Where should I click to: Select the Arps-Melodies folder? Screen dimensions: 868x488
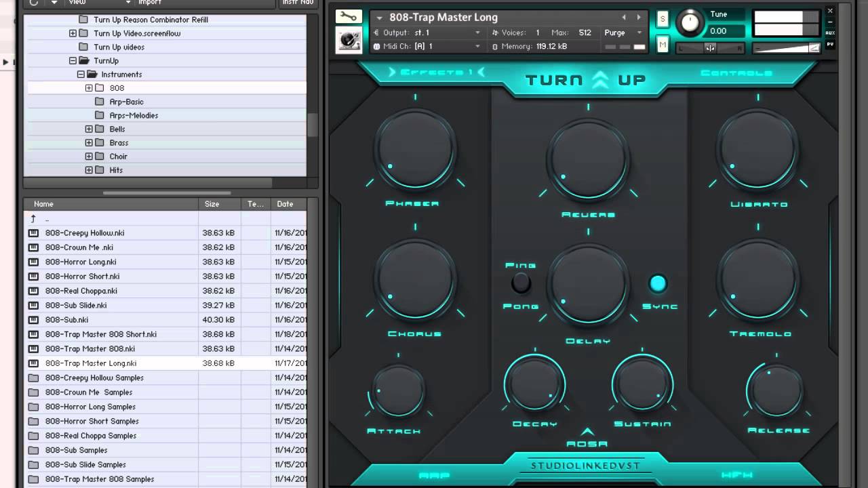[134, 115]
